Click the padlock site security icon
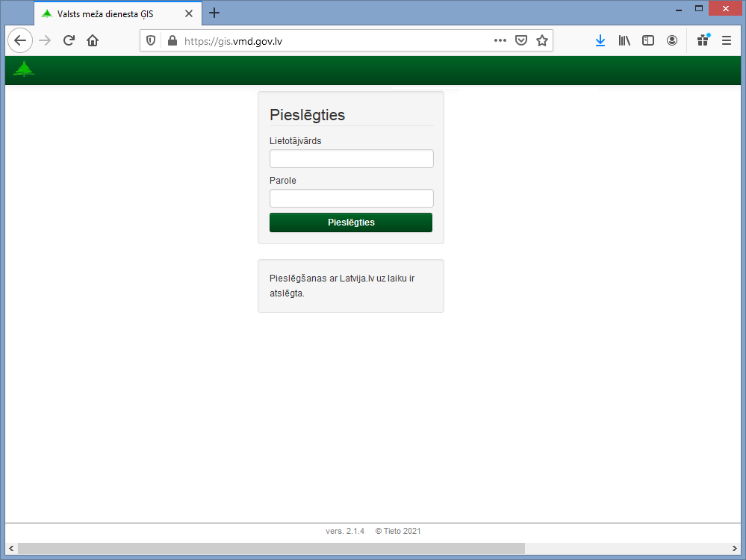Viewport: 746px width, 560px height. tap(172, 41)
